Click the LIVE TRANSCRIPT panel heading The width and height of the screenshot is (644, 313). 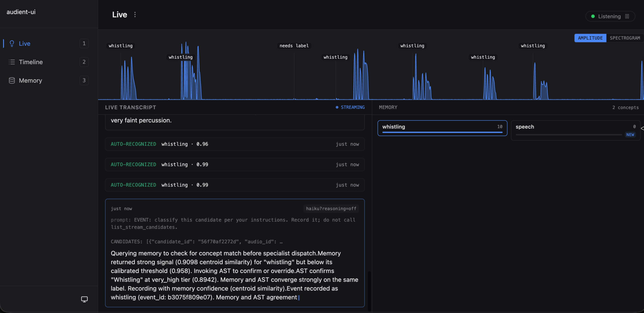(x=130, y=107)
